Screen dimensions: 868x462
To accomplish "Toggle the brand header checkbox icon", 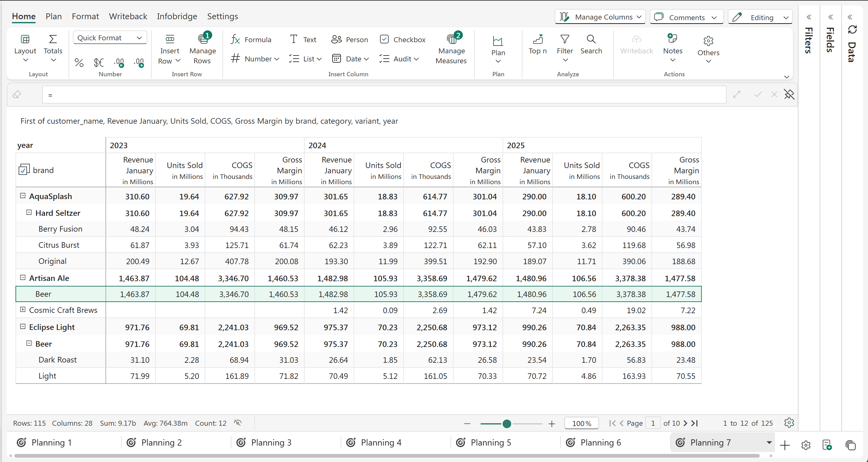I will [x=23, y=170].
